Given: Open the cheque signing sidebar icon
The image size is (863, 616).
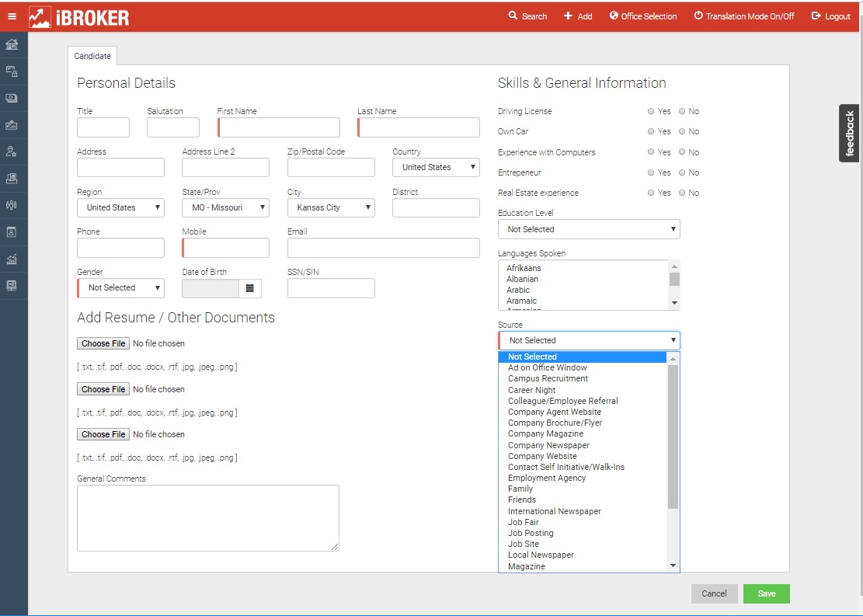Looking at the screenshot, I should pos(12,125).
